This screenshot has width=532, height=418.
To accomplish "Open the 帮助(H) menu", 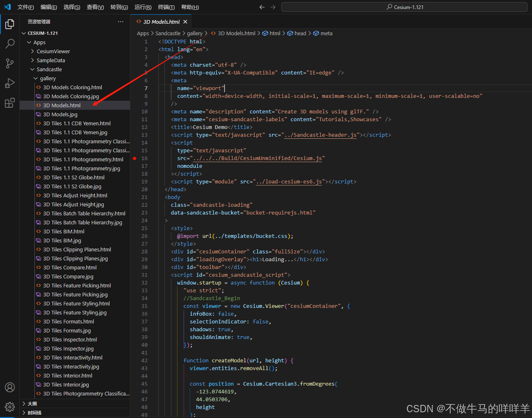I will tap(190, 7).
